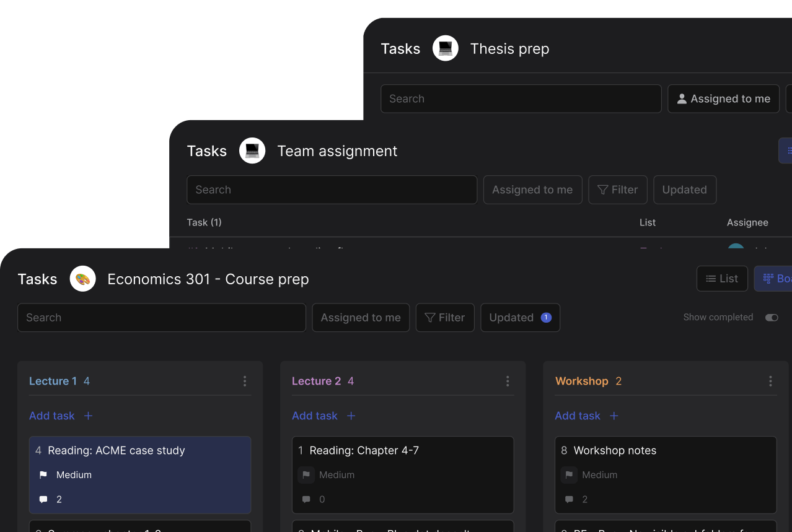The image size is (792, 532).
Task: Focus Search field in Thesis prep window
Action: 521,98
